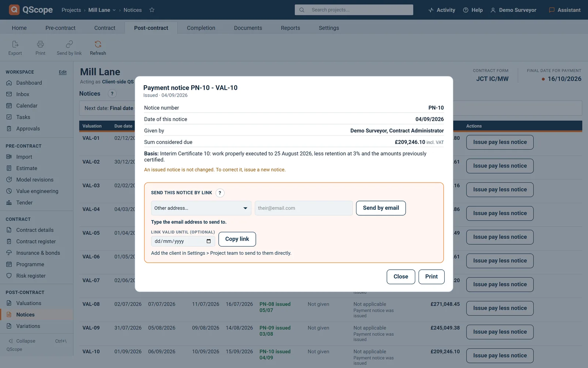This screenshot has height=368, width=588.
Task: Click the Search projects field
Action: 354,10
